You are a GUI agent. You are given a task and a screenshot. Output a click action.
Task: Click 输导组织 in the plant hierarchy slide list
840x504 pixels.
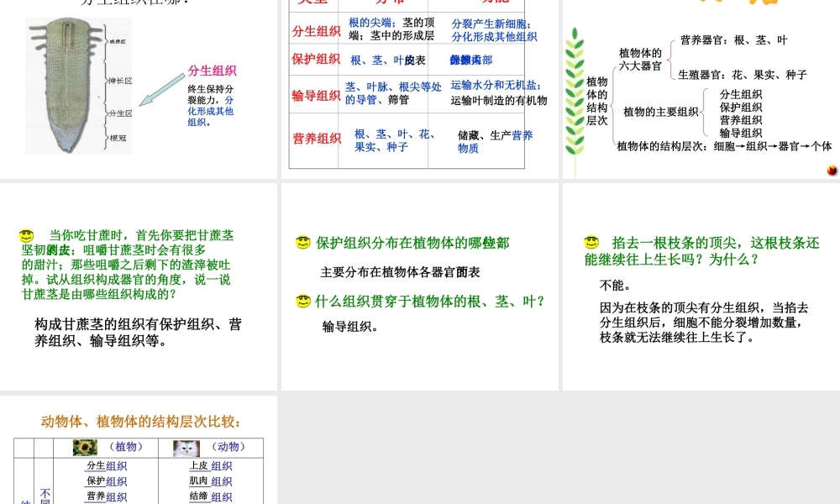[x=740, y=133]
